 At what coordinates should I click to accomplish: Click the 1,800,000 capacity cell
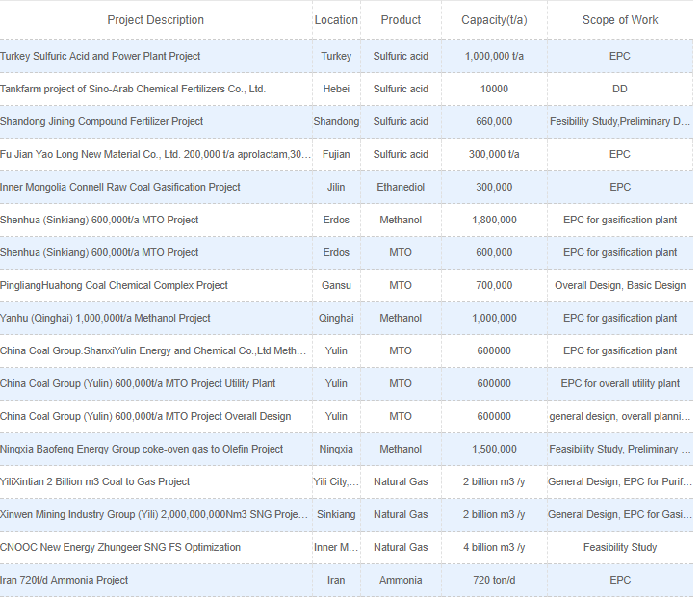click(494, 220)
